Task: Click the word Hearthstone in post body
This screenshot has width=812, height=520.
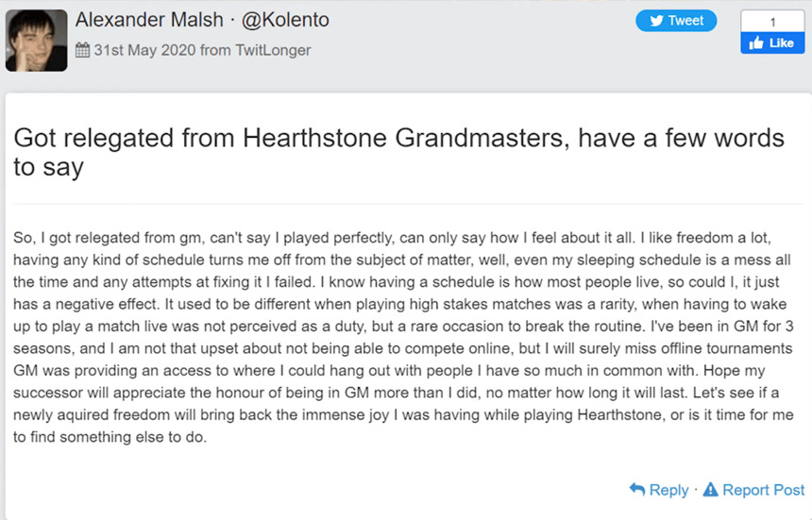Action: point(619,414)
